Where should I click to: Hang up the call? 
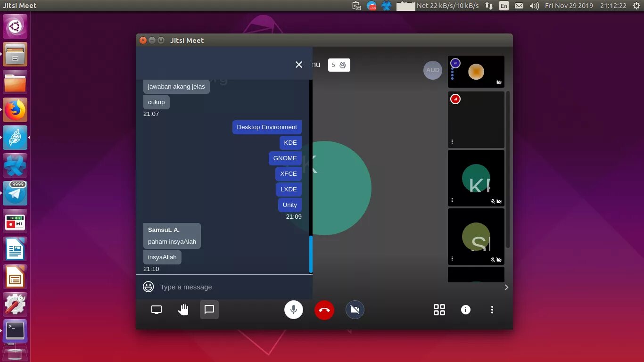click(x=324, y=310)
